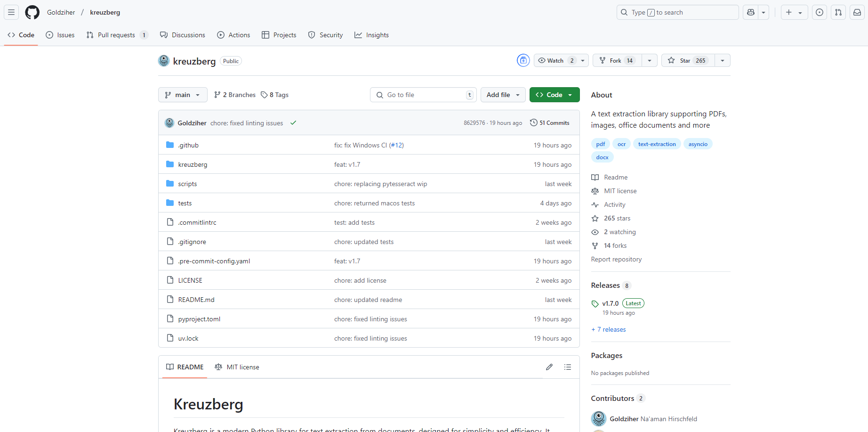Star the kreuzberg repository
868x432 pixels.
click(x=688, y=60)
